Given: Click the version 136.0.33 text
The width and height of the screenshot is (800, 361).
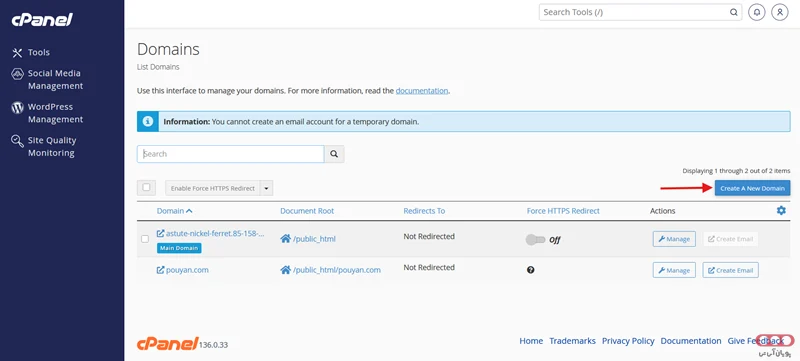Looking at the screenshot, I should (x=214, y=345).
